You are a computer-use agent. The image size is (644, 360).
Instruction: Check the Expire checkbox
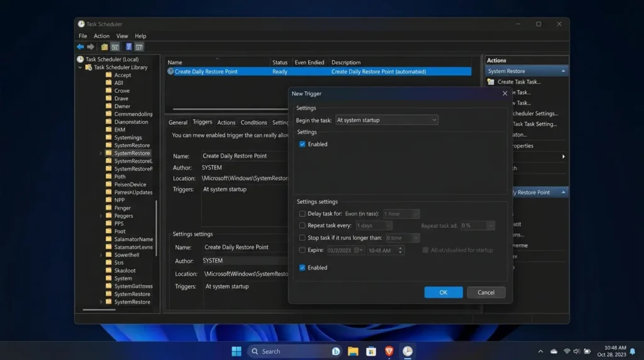click(x=303, y=250)
